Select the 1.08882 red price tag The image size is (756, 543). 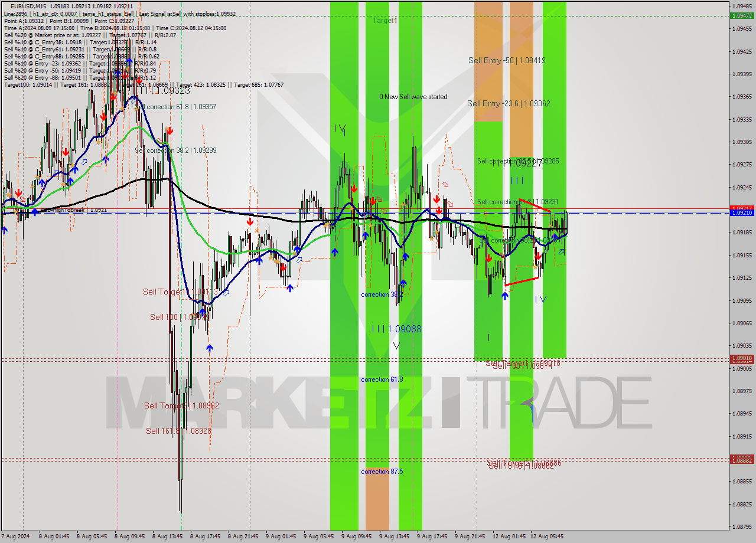click(x=742, y=460)
